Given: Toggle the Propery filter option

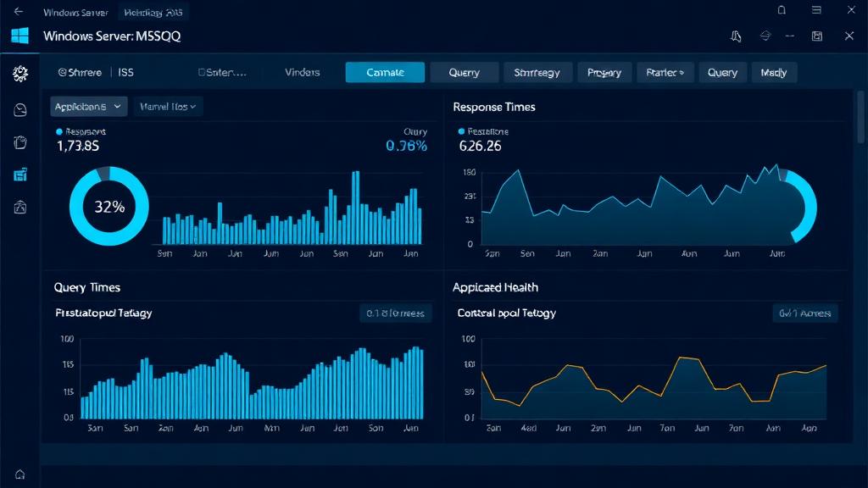Looking at the screenshot, I should click(604, 73).
